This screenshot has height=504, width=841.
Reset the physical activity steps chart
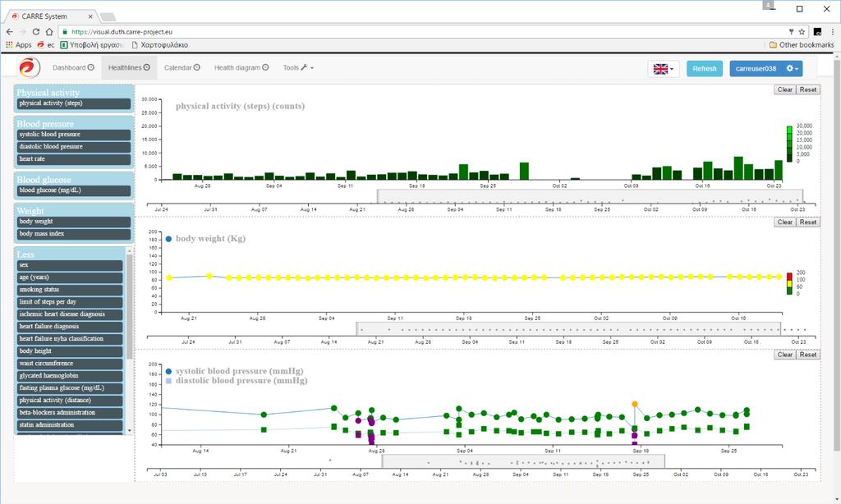808,89
